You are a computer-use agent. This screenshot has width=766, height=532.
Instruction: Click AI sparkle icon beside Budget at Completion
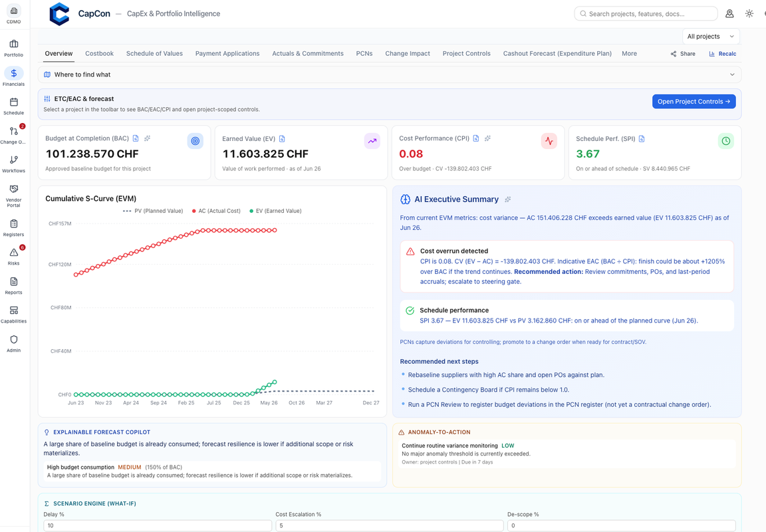tap(147, 138)
